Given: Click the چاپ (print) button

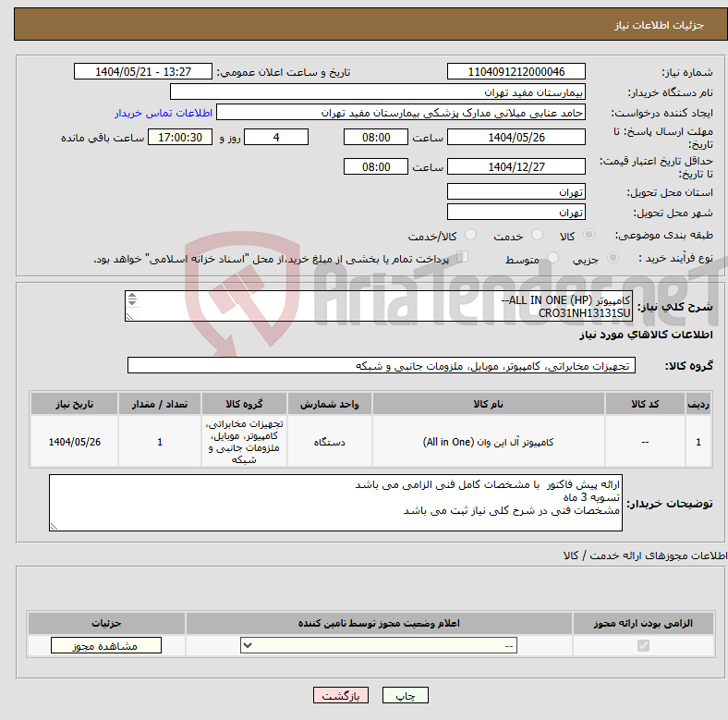Looking at the screenshot, I should 405,695.
